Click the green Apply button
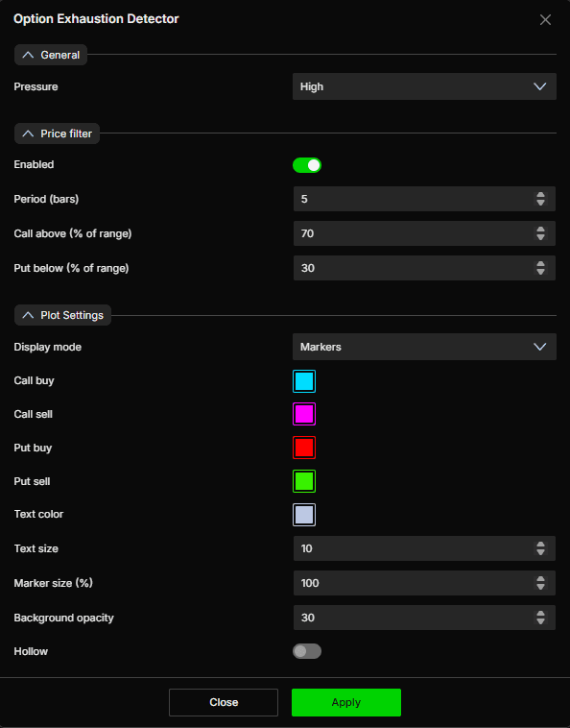 click(x=346, y=702)
